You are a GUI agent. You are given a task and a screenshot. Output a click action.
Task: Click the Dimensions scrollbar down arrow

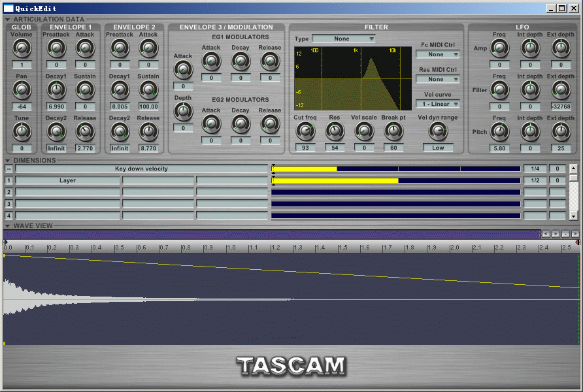573,216
